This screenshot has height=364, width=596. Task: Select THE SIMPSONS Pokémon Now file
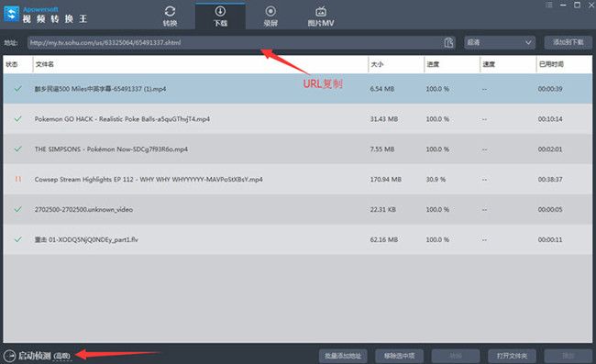pos(298,149)
